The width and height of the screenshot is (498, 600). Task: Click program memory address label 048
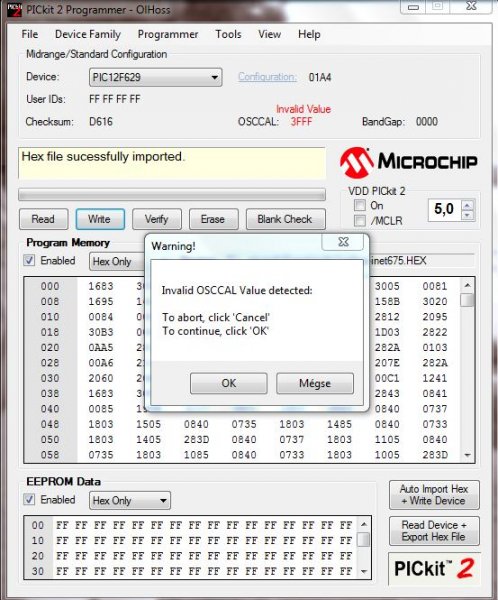point(50,424)
